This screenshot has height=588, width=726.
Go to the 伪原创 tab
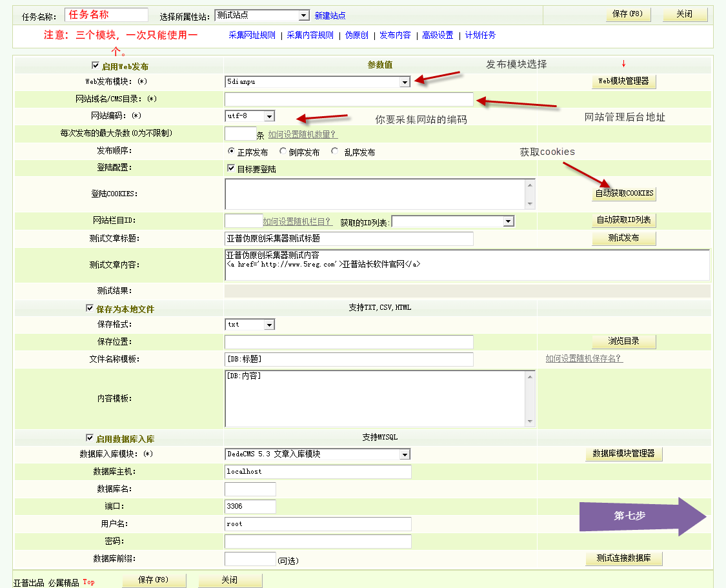coord(356,35)
